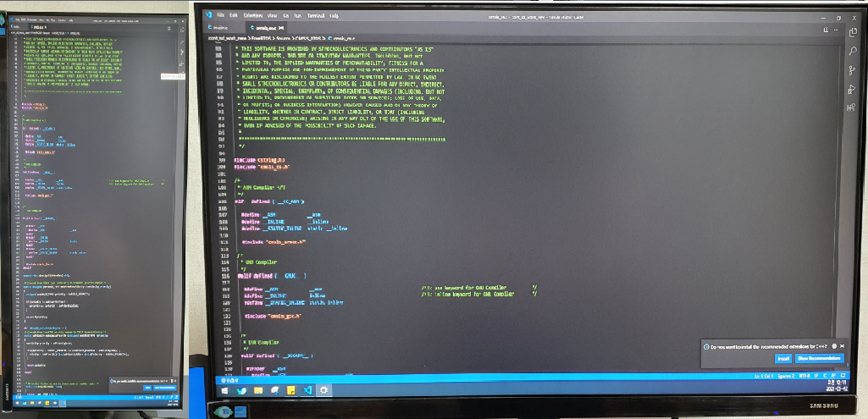Open File Explorer from the right monitor's taskbar

tap(258, 391)
